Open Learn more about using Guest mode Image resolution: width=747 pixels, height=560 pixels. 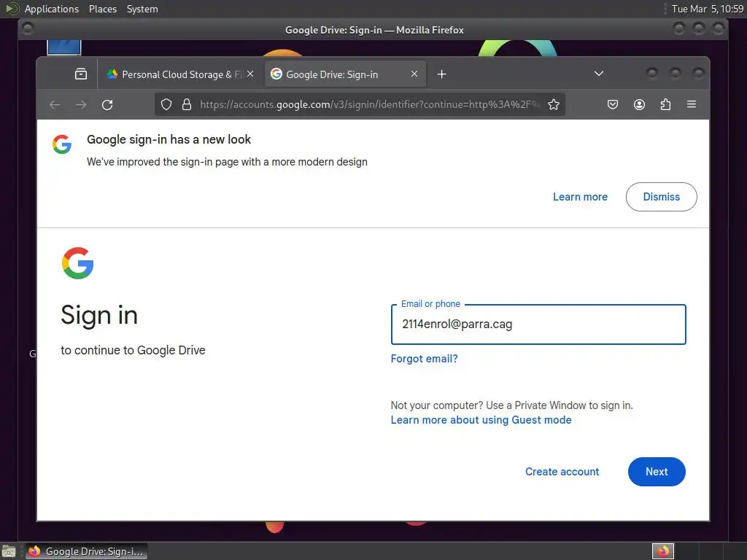coord(481,420)
